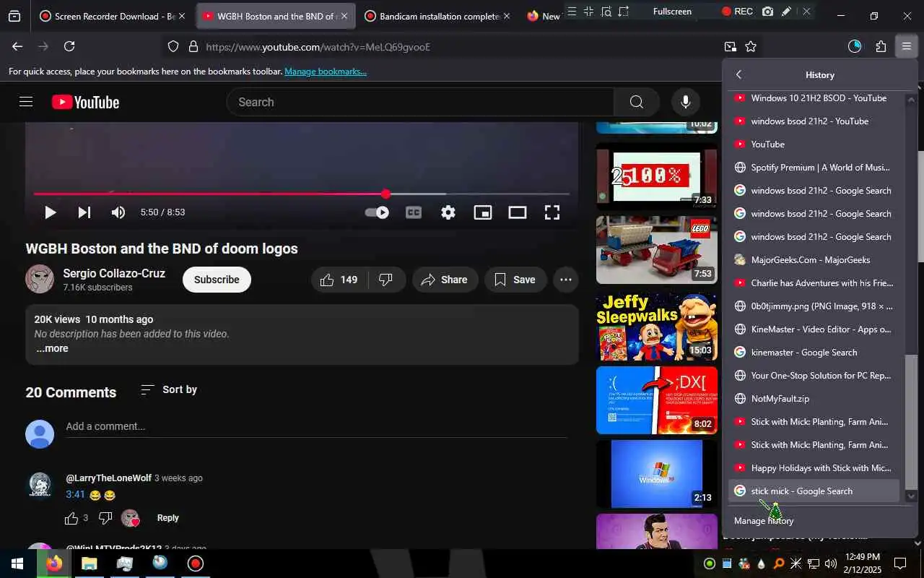Reply to LarryTheLoneWolf's comment
This screenshot has width=924, height=578.
point(167,517)
